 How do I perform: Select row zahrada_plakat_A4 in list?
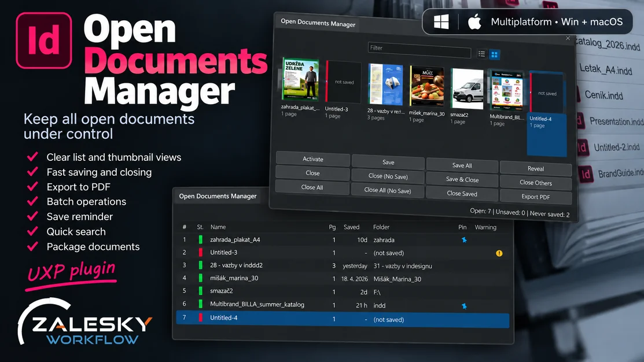point(343,239)
